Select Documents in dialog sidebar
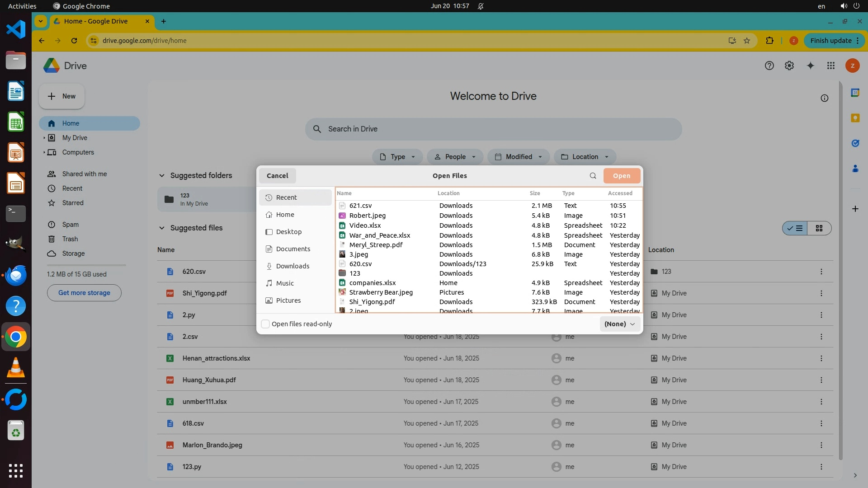Image resolution: width=868 pixels, height=488 pixels. point(293,249)
